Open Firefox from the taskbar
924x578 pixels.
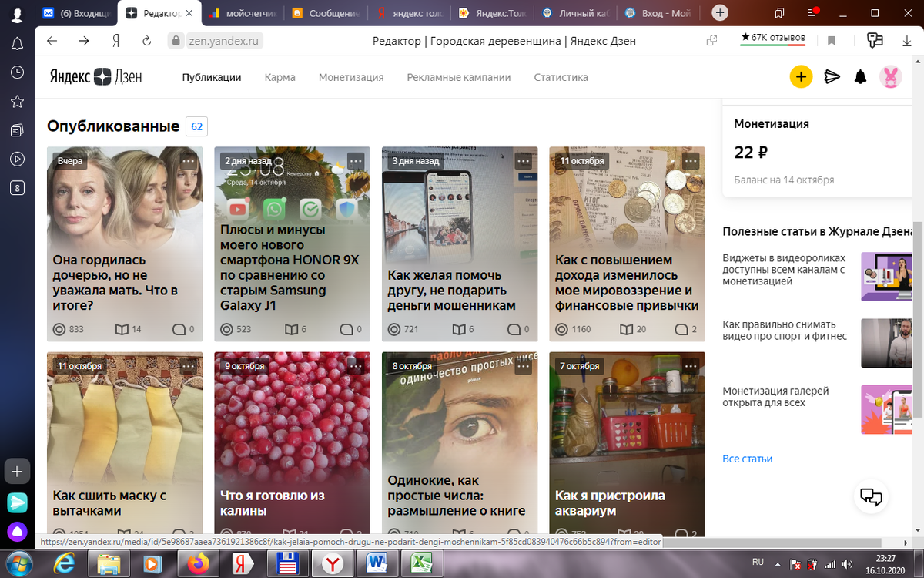pyautogui.click(x=198, y=564)
